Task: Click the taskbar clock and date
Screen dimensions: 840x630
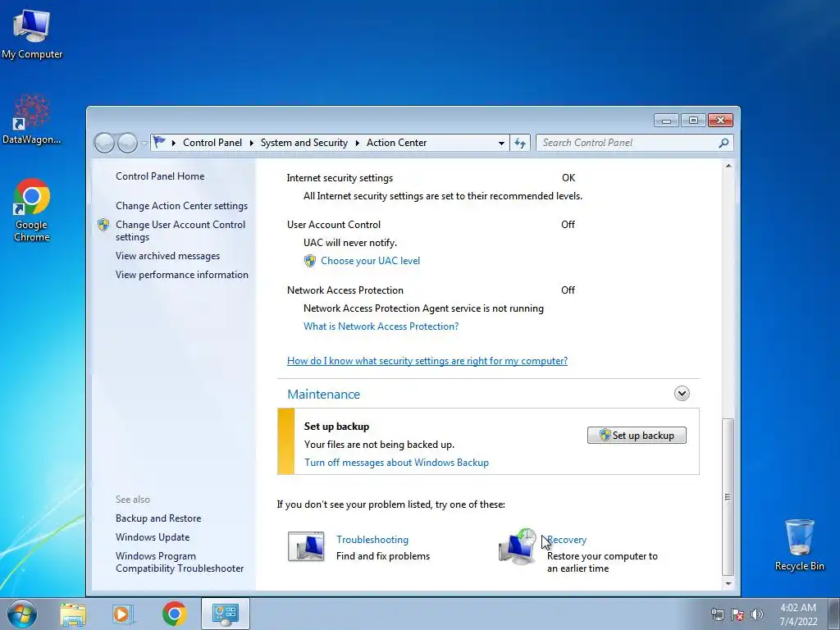Action: (797, 614)
